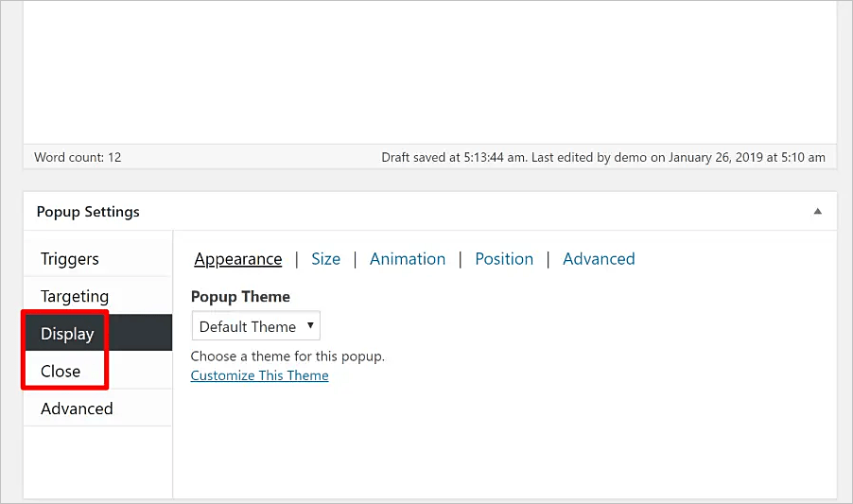
Task: Select the Display tab in sidebar
Action: click(67, 334)
